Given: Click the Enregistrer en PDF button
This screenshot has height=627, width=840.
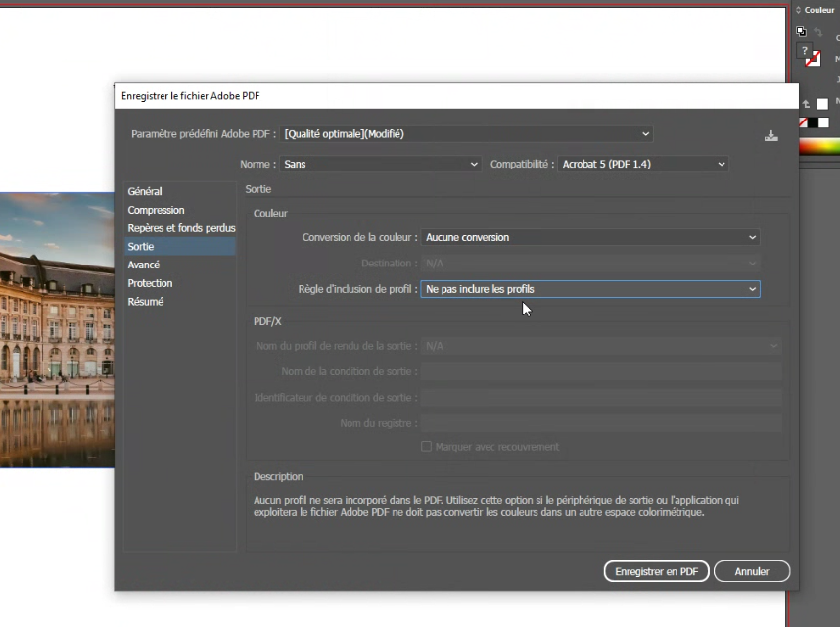Looking at the screenshot, I should point(655,571).
